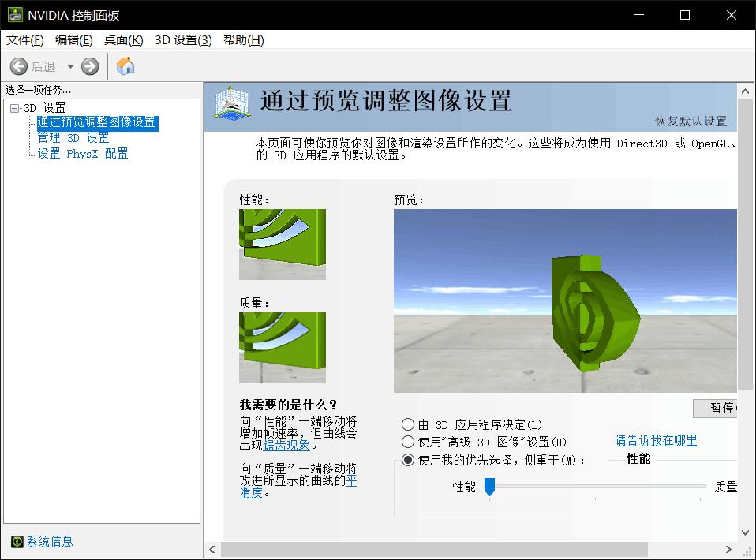Viewport: 756px width, 560px height.
Task: Select 由 3D 应用程序决定(L) radio button
Action: coord(408,424)
